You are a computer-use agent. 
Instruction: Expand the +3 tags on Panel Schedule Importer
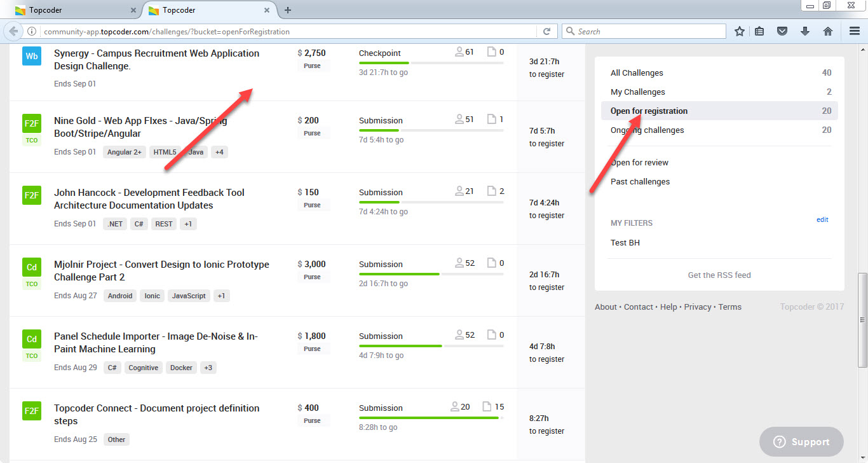pyautogui.click(x=208, y=368)
